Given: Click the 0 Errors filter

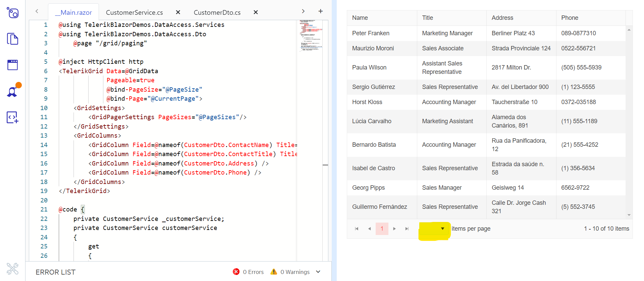Looking at the screenshot, I should (253, 272).
